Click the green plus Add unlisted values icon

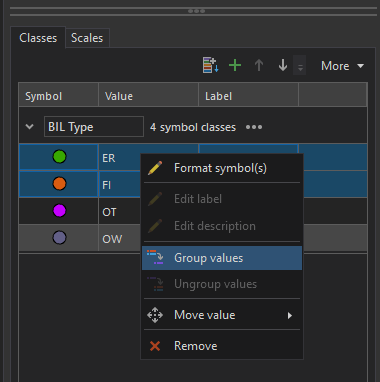235,65
